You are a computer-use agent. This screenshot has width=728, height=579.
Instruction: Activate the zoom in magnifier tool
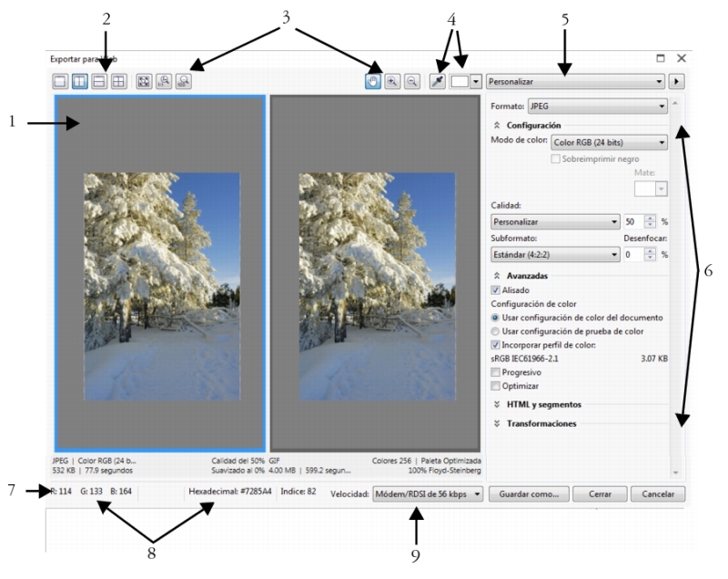pyautogui.click(x=392, y=80)
